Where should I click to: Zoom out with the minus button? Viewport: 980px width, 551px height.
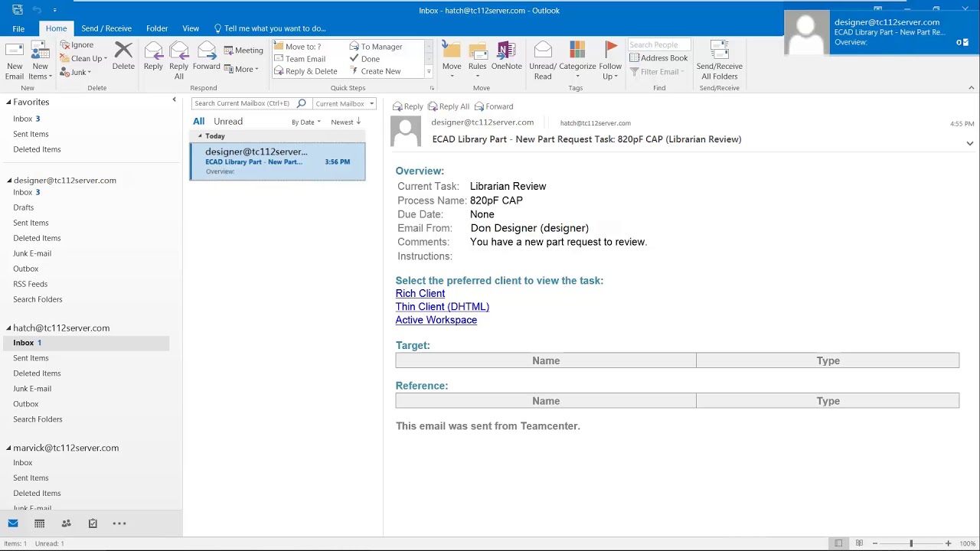pyautogui.click(x=875, y=543)
